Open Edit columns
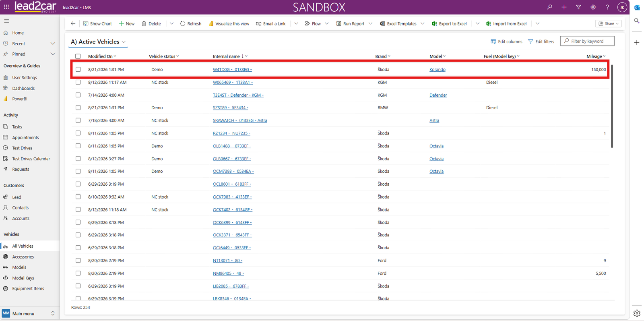The width and height of the screenshot is (644, 321). click(x=506, y=41)
